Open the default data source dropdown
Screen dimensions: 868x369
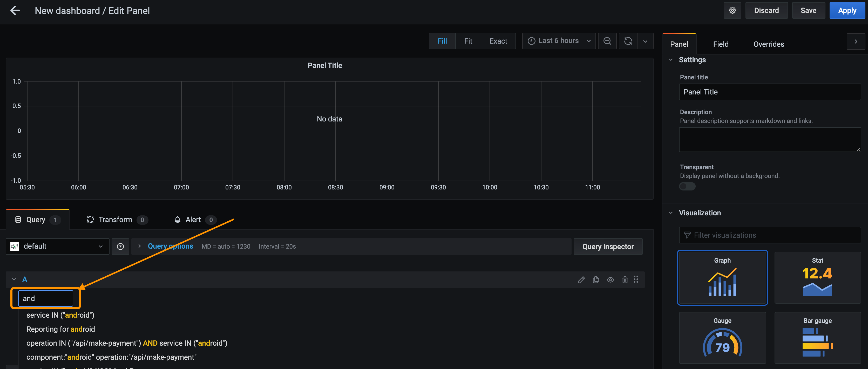[57, 246]
